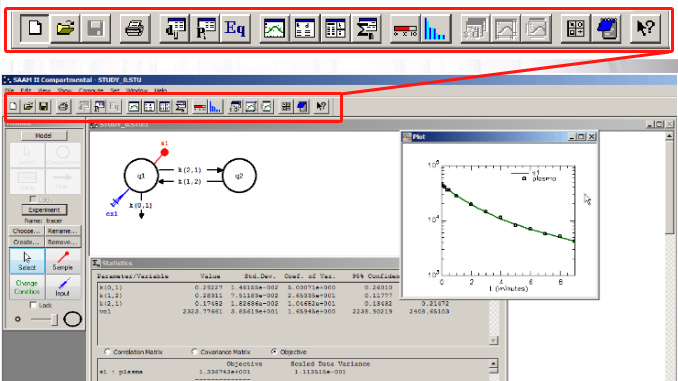Select the Covariance Matrix radio button

pos(194,352)
